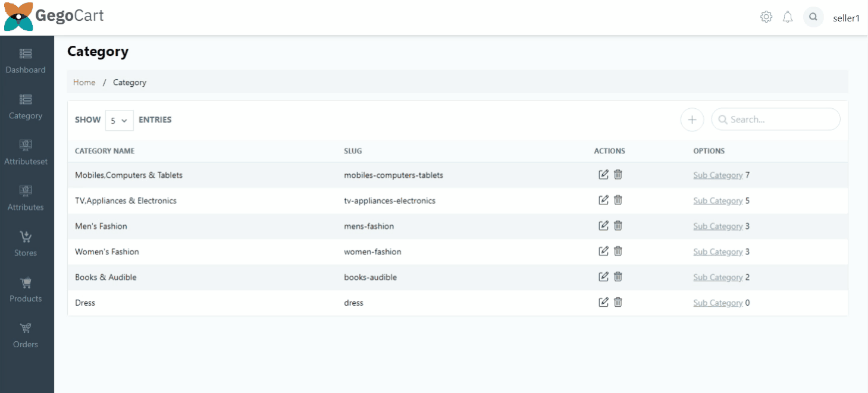Open Sub Category link for TV,Appliances & Electronics
The height and width of the screenshot is (393, 868).
point(717,201)
